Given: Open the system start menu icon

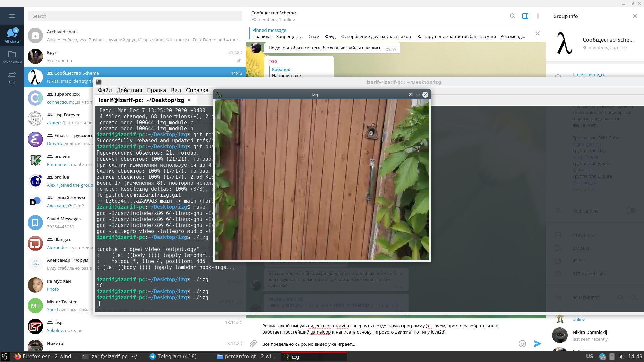Looking at the screenshot, I should pos(5,356).
